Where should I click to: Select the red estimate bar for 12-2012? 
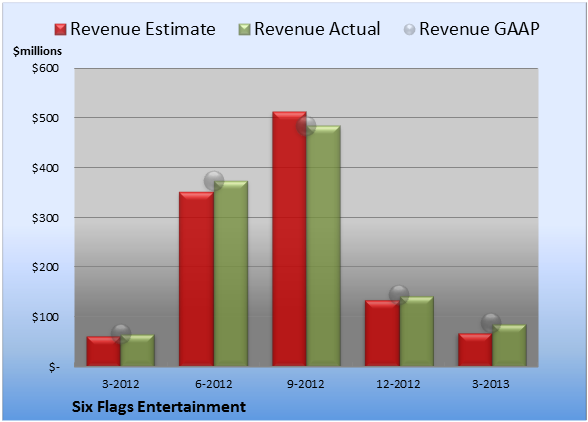point(382,333)
